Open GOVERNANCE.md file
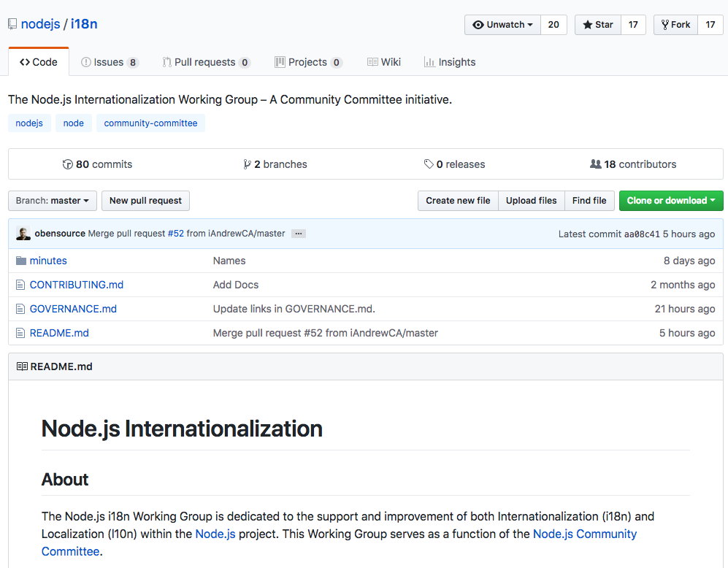The width and height of the screenshot is (728, 568). tap(73, 309)
